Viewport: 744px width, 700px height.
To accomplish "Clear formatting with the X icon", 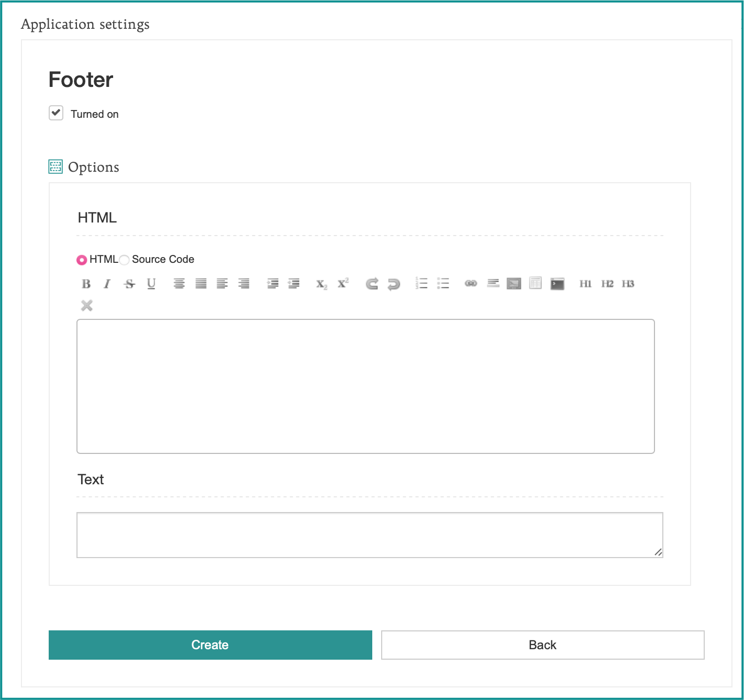I will tap(86, 305).
